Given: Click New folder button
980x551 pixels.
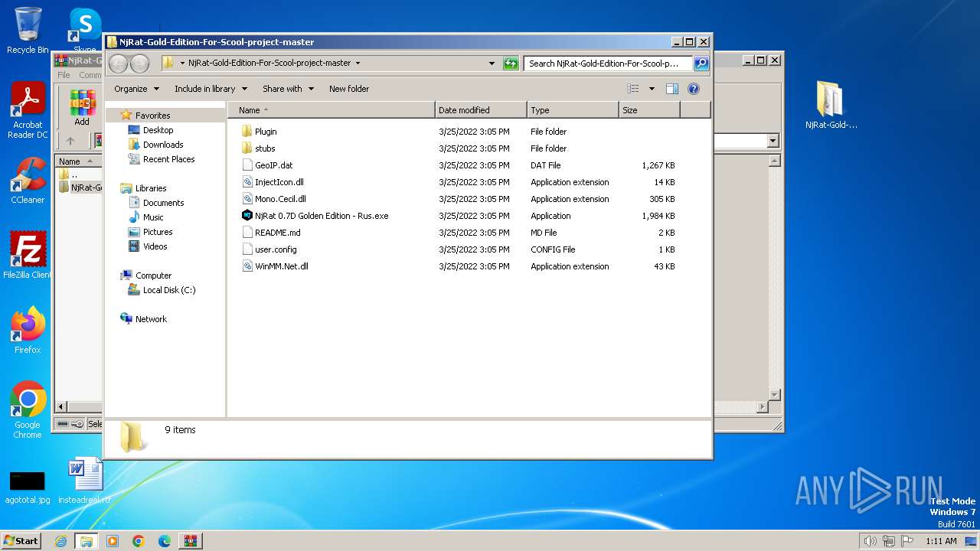Looking at the screenshot, I should coord(349,89).
